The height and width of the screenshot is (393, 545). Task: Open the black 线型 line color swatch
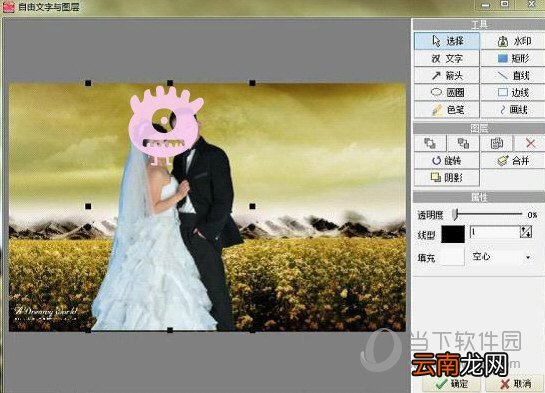453,234
